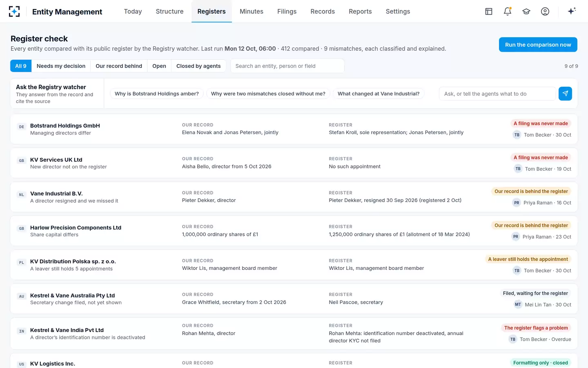Show only Open mismatches
Viewport: 588px width, 368px height.
(159, 66)
